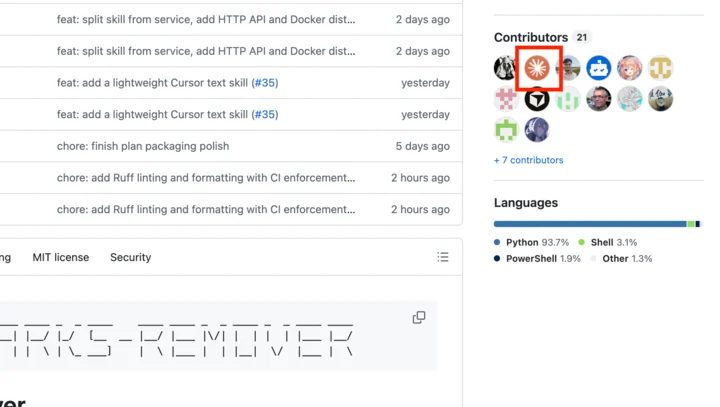Viewport: 720px width, 407px height.
Task: Open the pink pixel identicon contributor
Action: [x=506, y=99]
